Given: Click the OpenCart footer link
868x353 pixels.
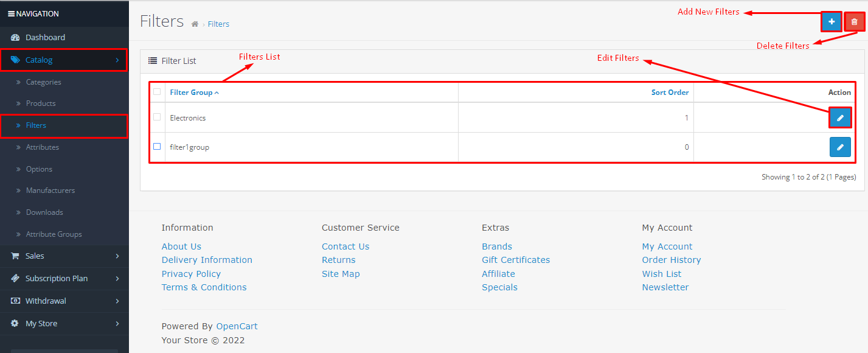Looking at the screenshot, I should click(x=237, y=326).
